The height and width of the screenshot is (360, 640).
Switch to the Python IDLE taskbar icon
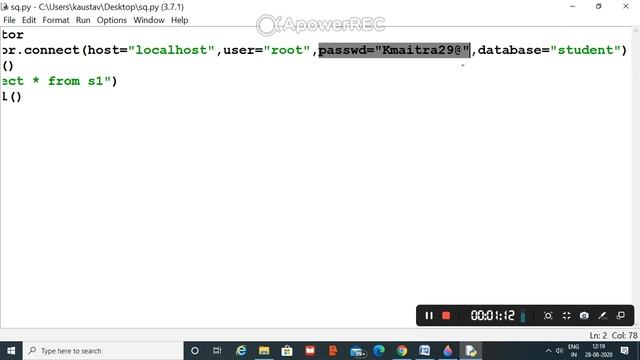pos(471,351)
